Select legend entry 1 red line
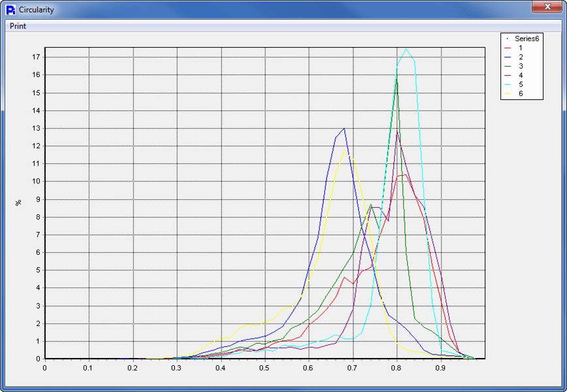567x392 pixels. [514, 48]
